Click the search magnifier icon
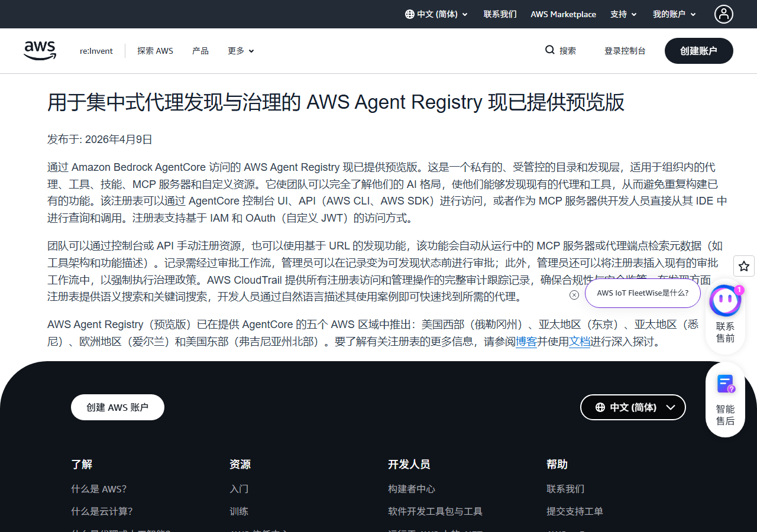The image size is (757, 532). click(550, 50)
